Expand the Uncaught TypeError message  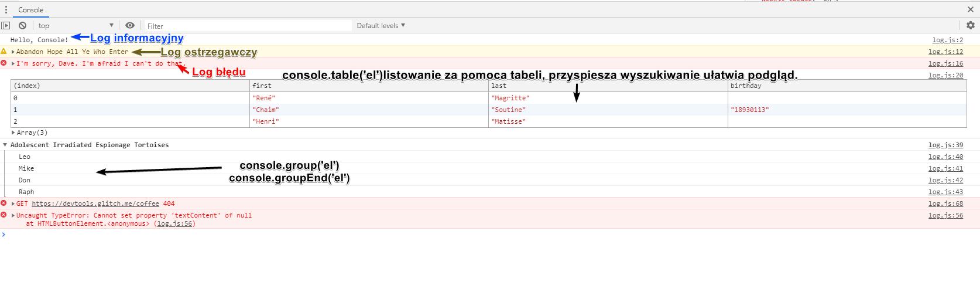[13, 215]
